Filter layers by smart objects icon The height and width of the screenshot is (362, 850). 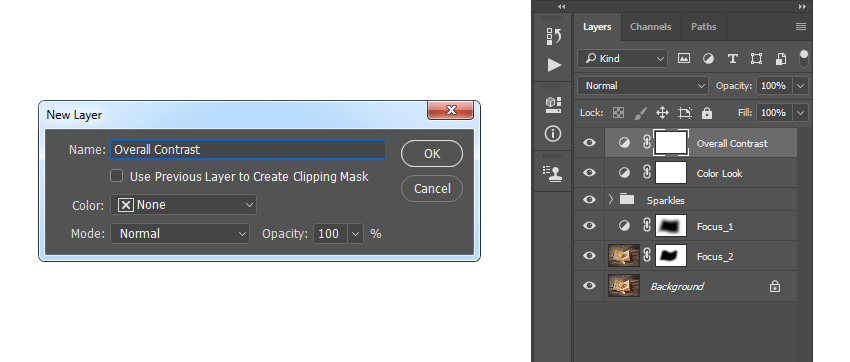[x=781, y=59]
